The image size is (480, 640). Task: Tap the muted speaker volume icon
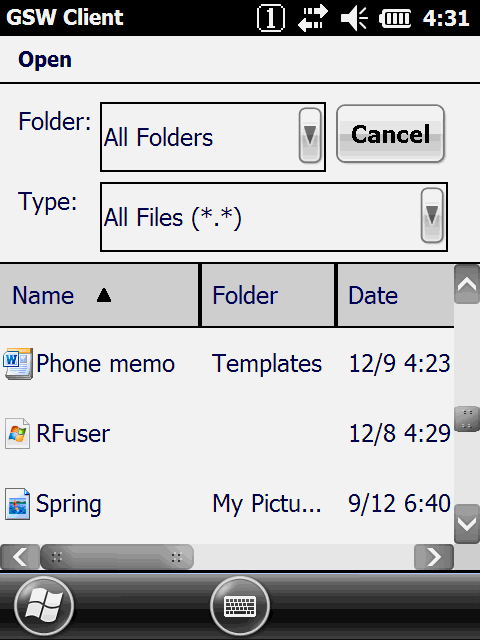(354, 18)
